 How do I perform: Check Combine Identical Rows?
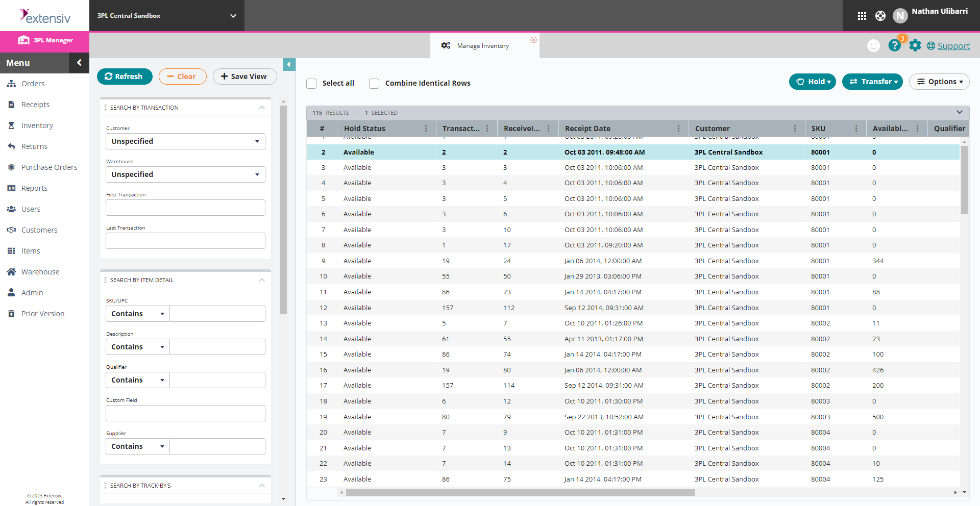(x=374, y=83)
